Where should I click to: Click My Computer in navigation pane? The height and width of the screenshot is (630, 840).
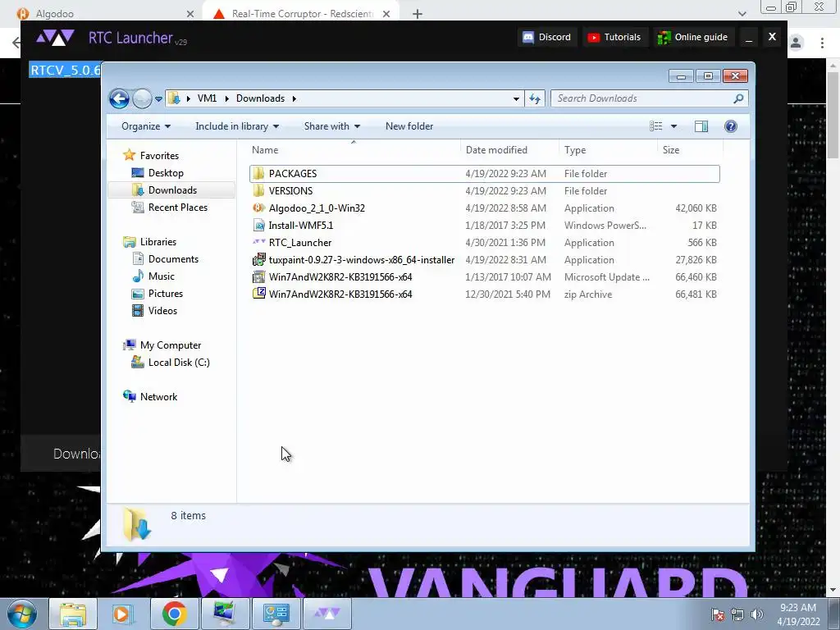(x=162, y=345)
